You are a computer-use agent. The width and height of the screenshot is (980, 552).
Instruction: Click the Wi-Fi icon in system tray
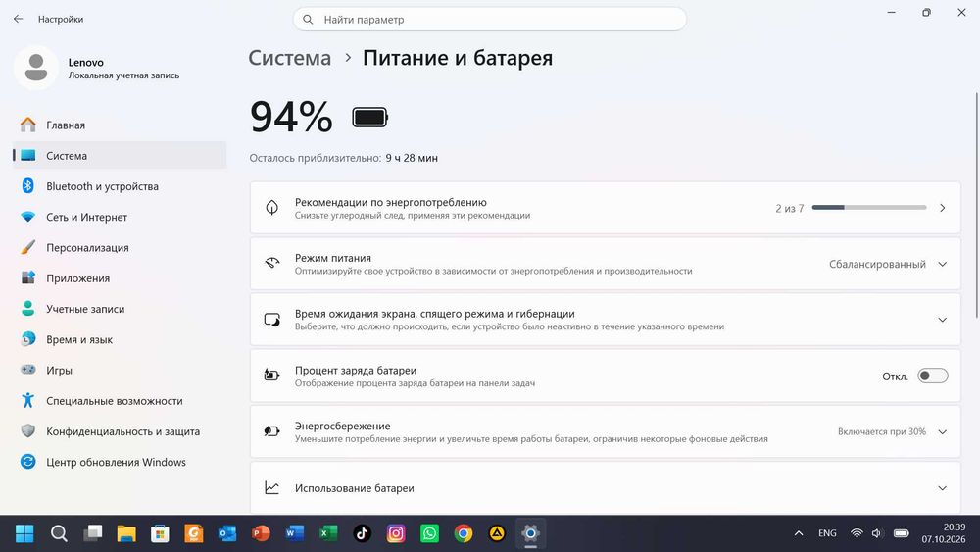[x=857, y=533]
